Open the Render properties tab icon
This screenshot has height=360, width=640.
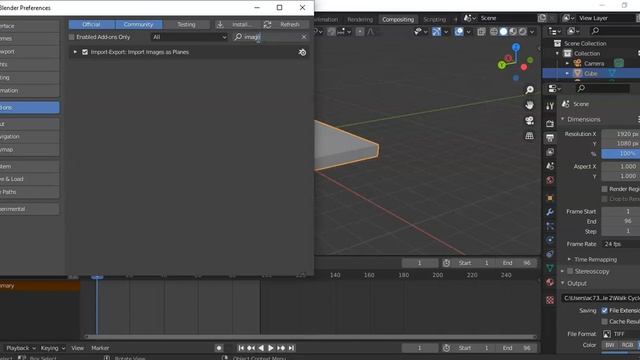pos(550,123)
